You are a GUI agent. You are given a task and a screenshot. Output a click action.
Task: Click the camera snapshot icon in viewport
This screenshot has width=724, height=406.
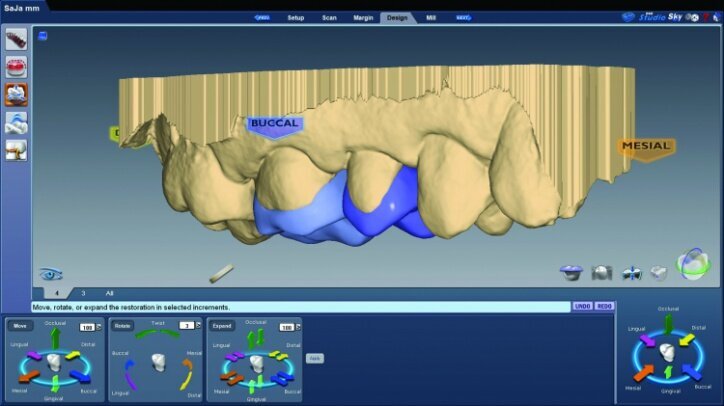point(602,271)
